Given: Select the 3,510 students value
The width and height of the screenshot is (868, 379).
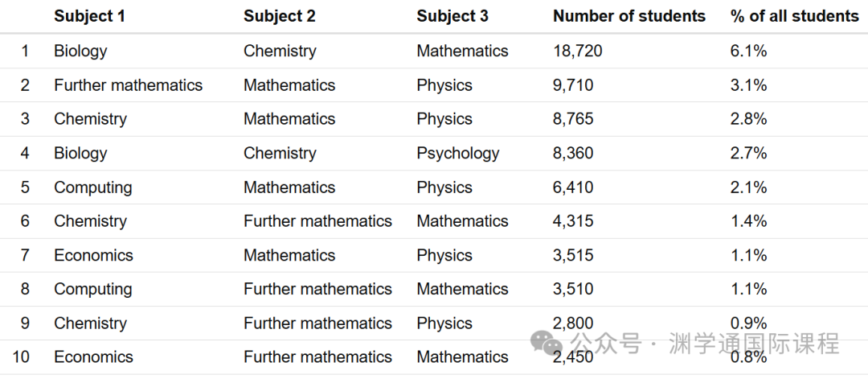Looking at the screenshot, I should 573,289.
